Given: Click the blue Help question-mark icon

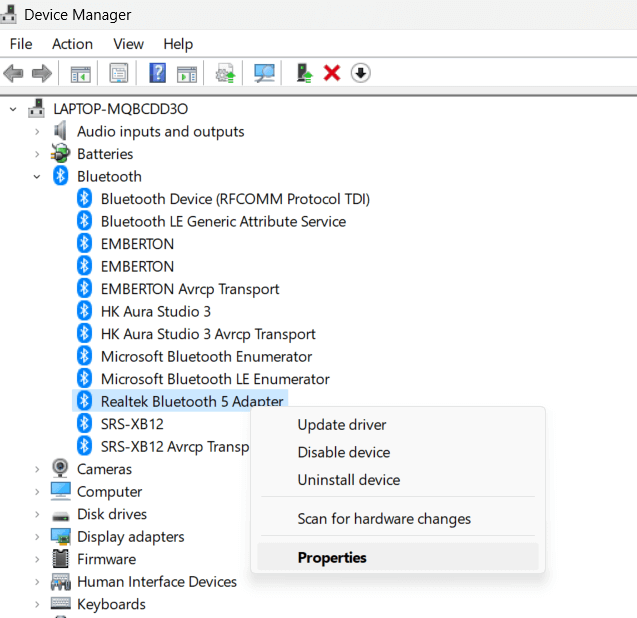Looking at the screenshot, I should tap(158, 73).
